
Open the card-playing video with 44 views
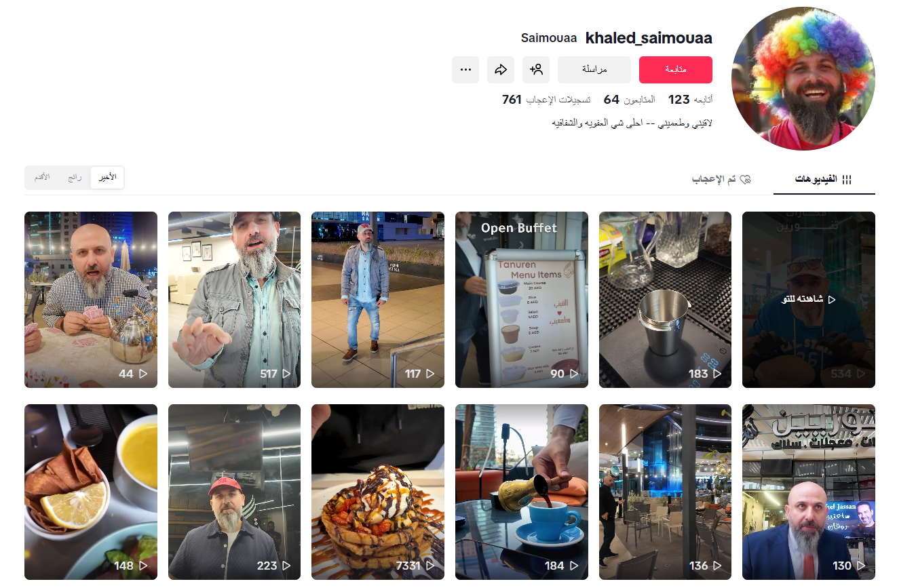coord(91,300)
